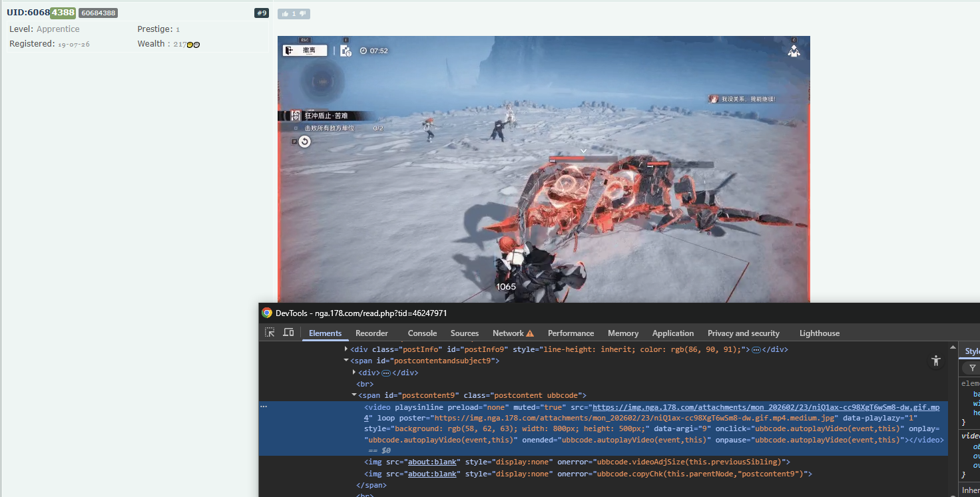
Task: Open the about:blank link in copyChk img
Action: [x=432, y=474]
